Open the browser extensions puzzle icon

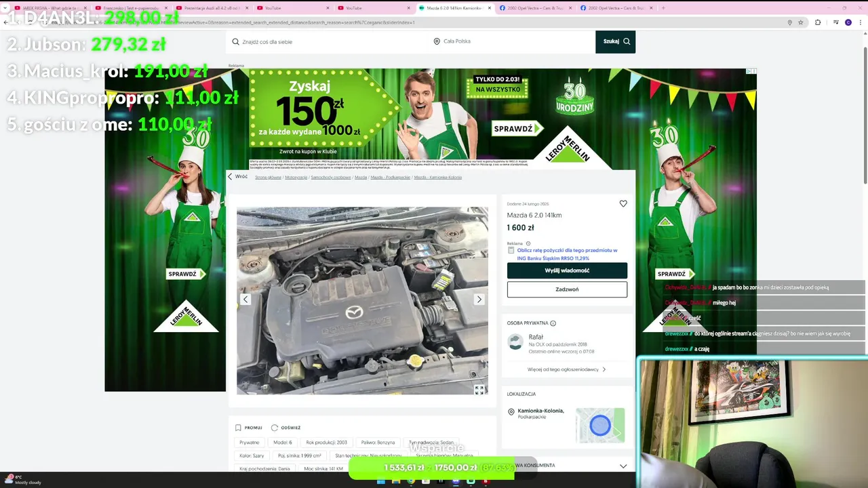click(x=818, y=22)
